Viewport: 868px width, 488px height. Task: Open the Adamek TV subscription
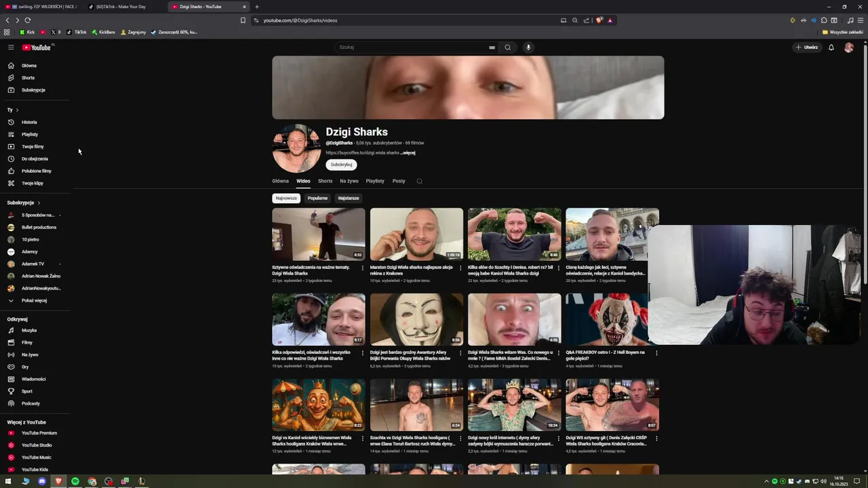click(x=33, y=264)
